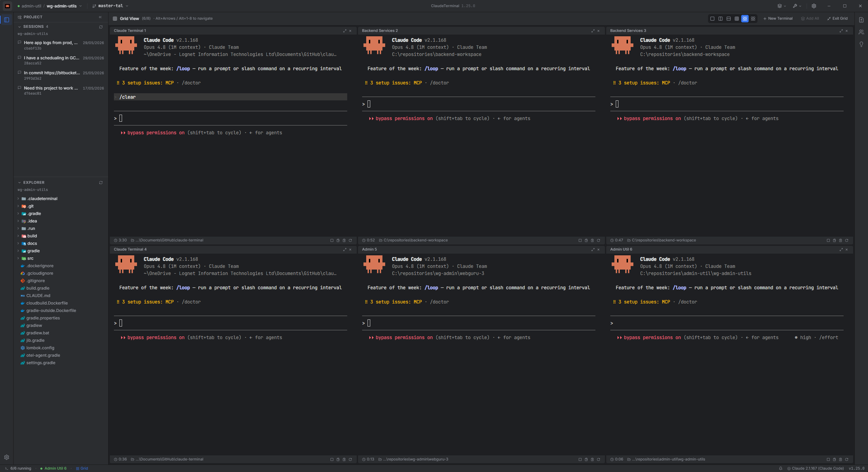The width and height of the screenshot is (868, 472).
Task: Click the New Terminal button
Action: [x=778, y=19]
